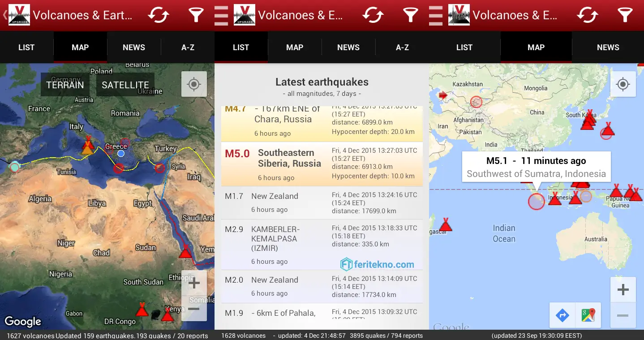Tap 'Latest earthquakes' list heading

click(x=322, y=82)
